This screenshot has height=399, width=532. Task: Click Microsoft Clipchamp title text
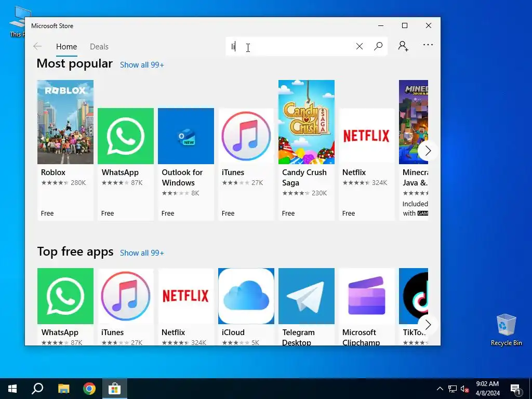click(x=361, y=337)
